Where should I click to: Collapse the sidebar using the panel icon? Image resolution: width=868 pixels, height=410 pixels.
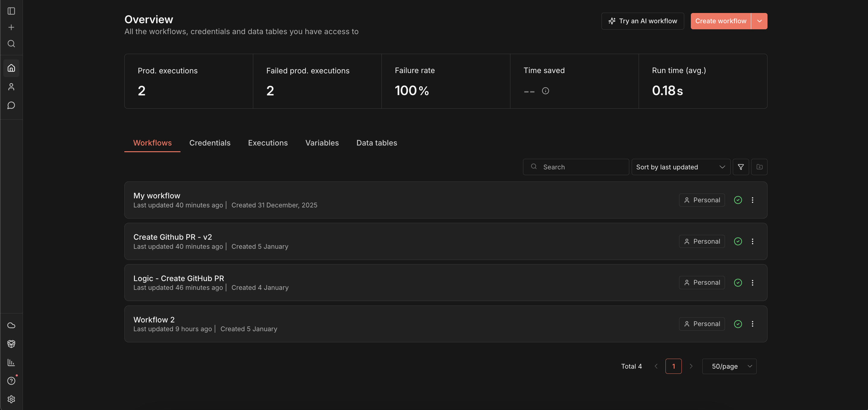[x=11, y=11]
